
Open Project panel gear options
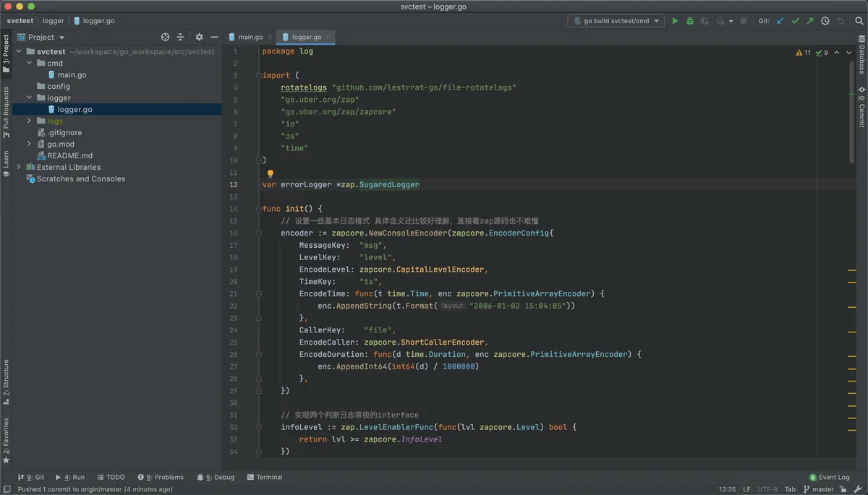pyautogui.click(x=200, y=37)
